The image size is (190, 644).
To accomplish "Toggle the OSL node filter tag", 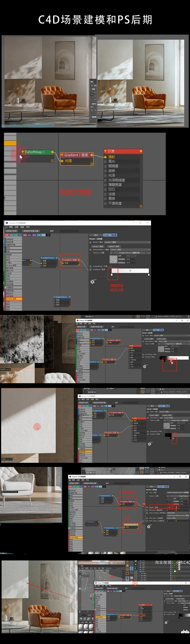I will 21,235.
